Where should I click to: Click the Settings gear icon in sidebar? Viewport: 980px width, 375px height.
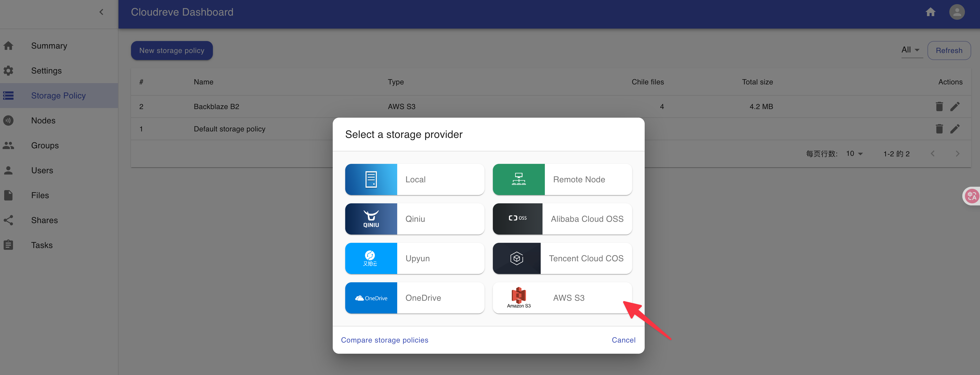8,71
